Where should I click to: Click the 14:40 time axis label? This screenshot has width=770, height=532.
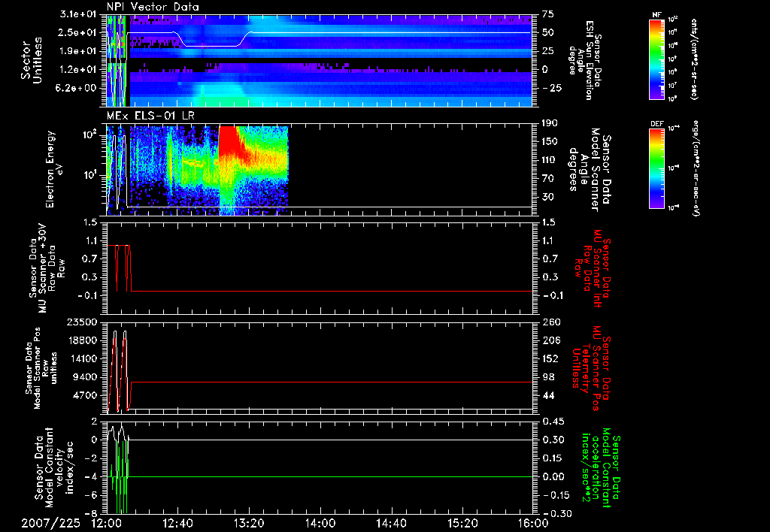click(x=391, y=523)
